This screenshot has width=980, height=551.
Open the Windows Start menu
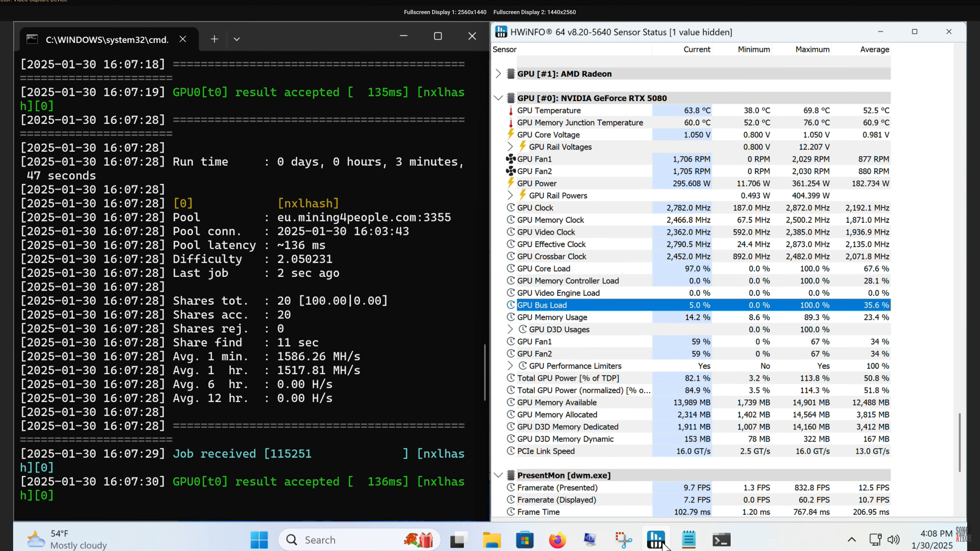(259, 540)
